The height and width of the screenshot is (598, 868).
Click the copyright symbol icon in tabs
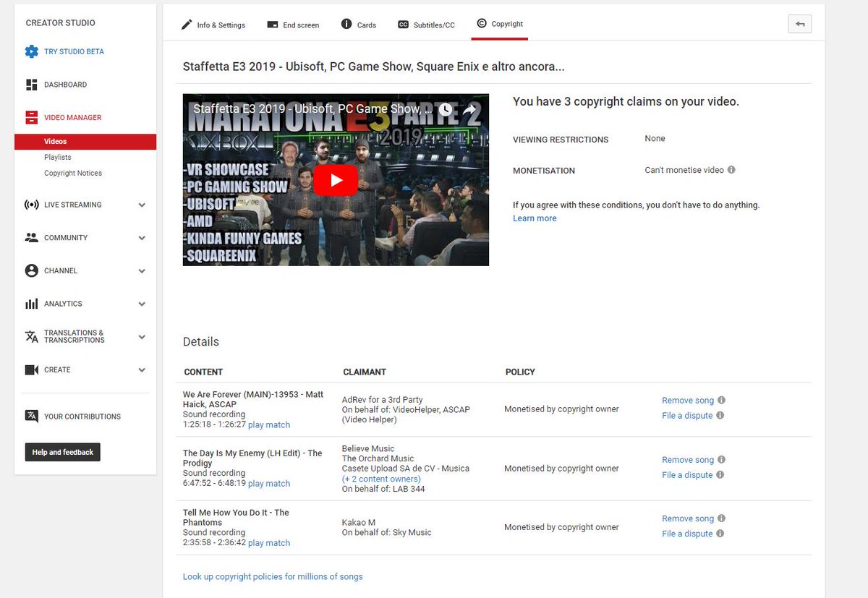tap(482, 23)
